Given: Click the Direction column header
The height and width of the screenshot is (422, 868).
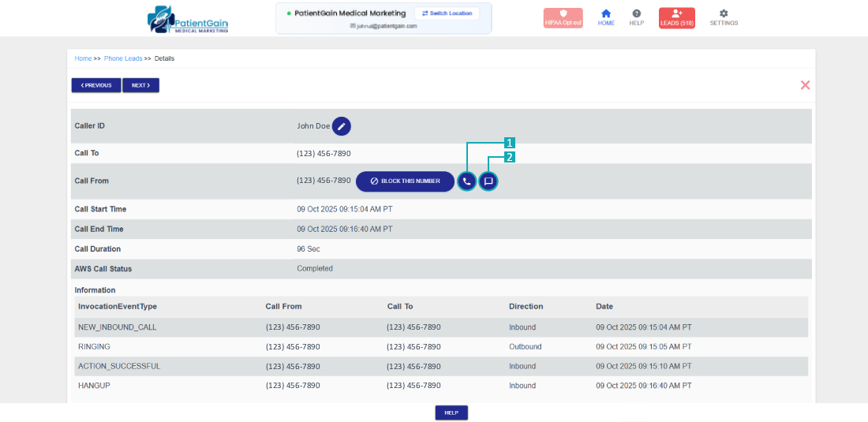Looking at the screenshot, I should [526, 306].
